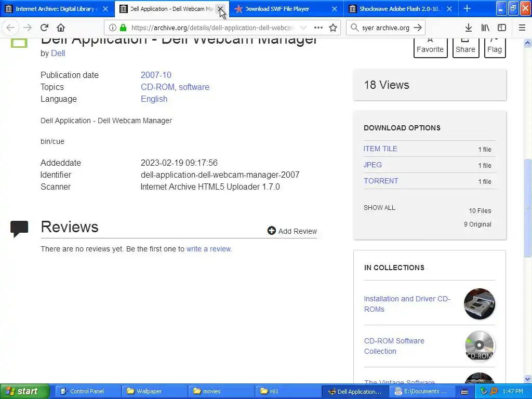Viewport: 532px width, 399px height.
Task: Open the Library icon
Action: pos(485,28)
